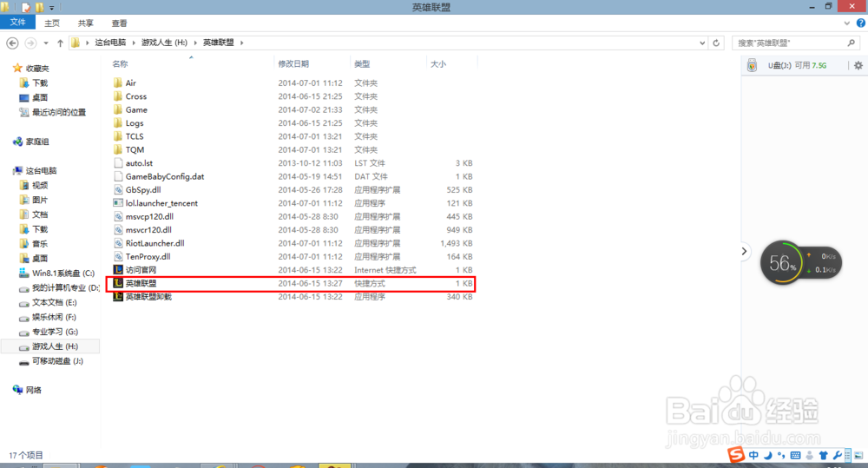Screen dimensions: 868x468
Task: Select the TQM folder icon
Action: (x=118, y=149)
